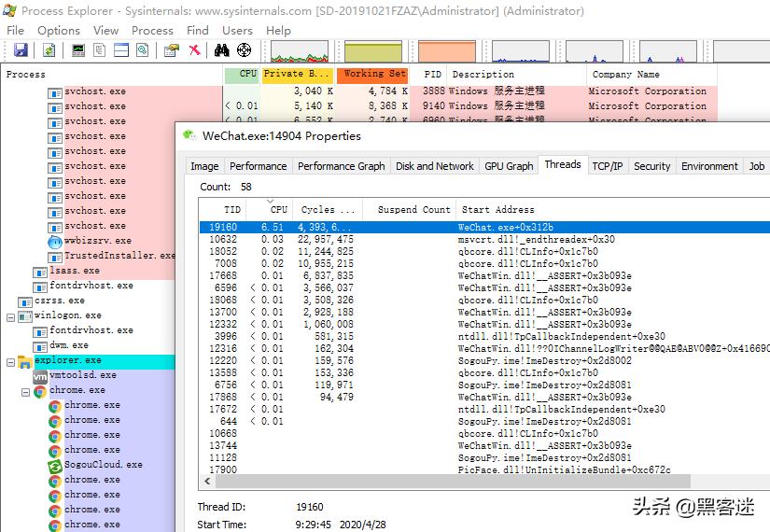Open the Properties toolbar icon
This screenshot has height=532, width=770.
(173, 49)
